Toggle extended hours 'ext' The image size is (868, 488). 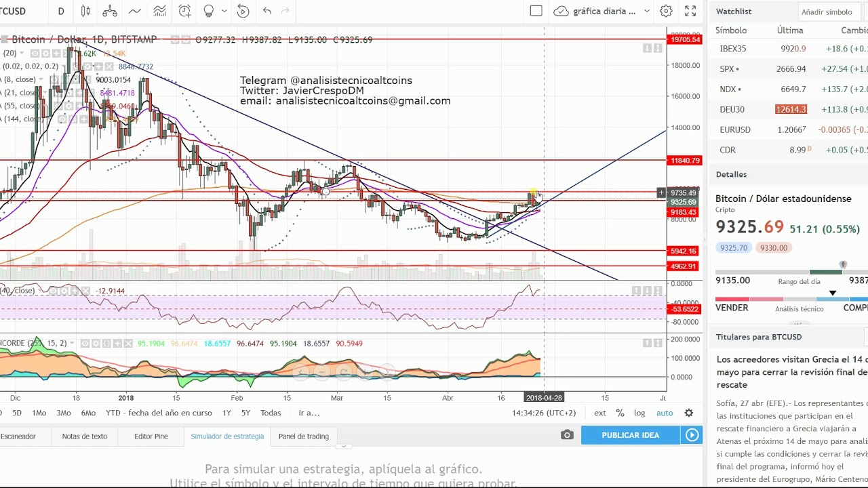coord(600,413)
